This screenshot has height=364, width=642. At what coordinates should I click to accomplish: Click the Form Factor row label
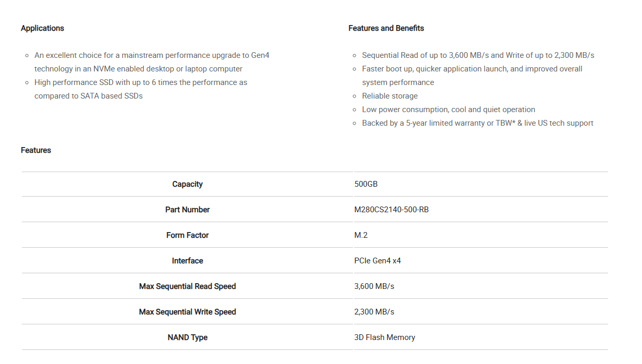coord(187,235)
